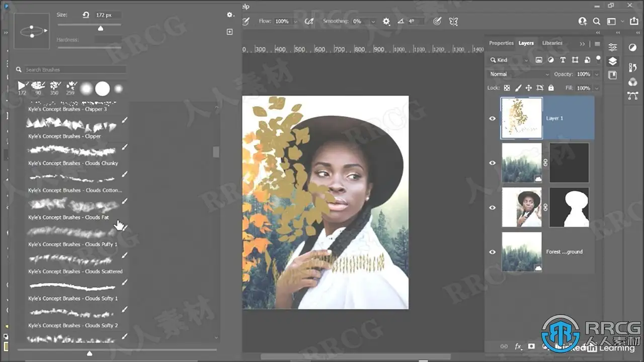Select portrait layer mask thumbnail

point(569,207)
